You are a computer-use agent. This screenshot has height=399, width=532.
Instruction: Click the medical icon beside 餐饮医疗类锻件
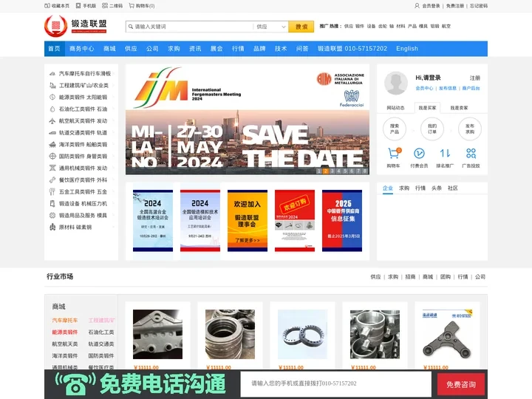point(52,180)
